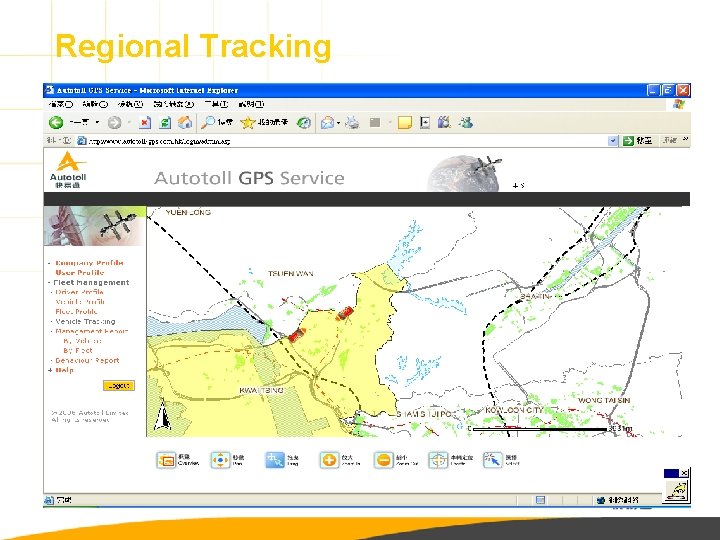
Task: Open the Behaviour Report link
Action: pos(87,360)
